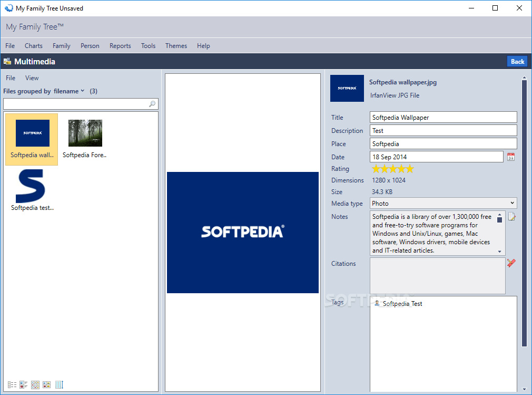The height and width of the screenshot is (395, 532).
Task: Click the search magnifier icon
Action: tap(152, 104)
